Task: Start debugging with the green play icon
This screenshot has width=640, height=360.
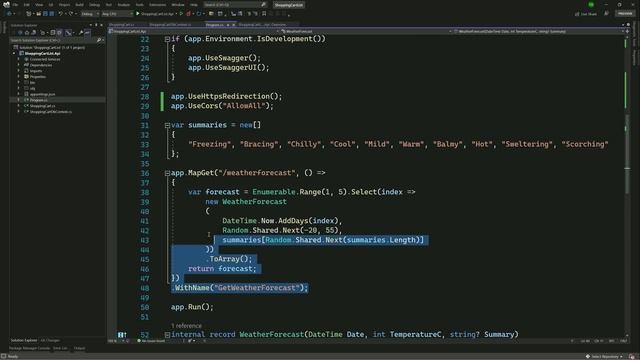Action: [138, 14]
